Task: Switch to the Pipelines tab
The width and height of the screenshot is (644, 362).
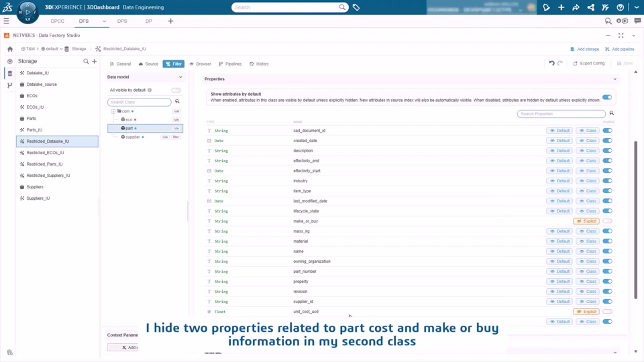Action: [230, 64]
